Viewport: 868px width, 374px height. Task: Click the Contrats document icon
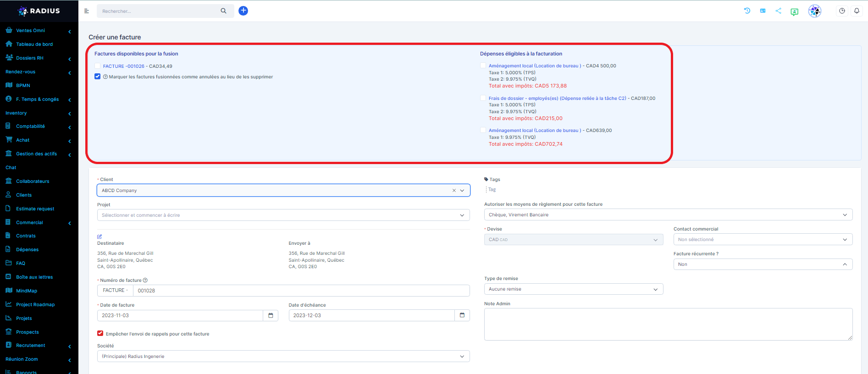coord(8,236)
